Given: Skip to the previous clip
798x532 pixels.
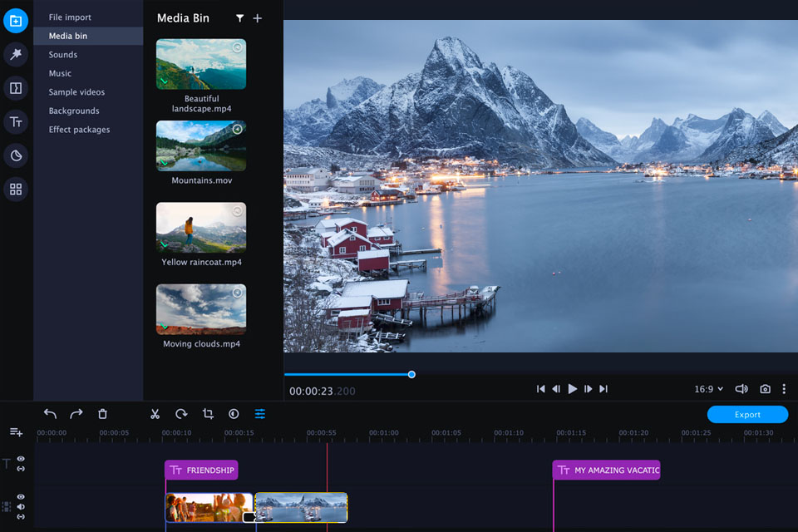Looking at the screenshot, I should point(540,389).
